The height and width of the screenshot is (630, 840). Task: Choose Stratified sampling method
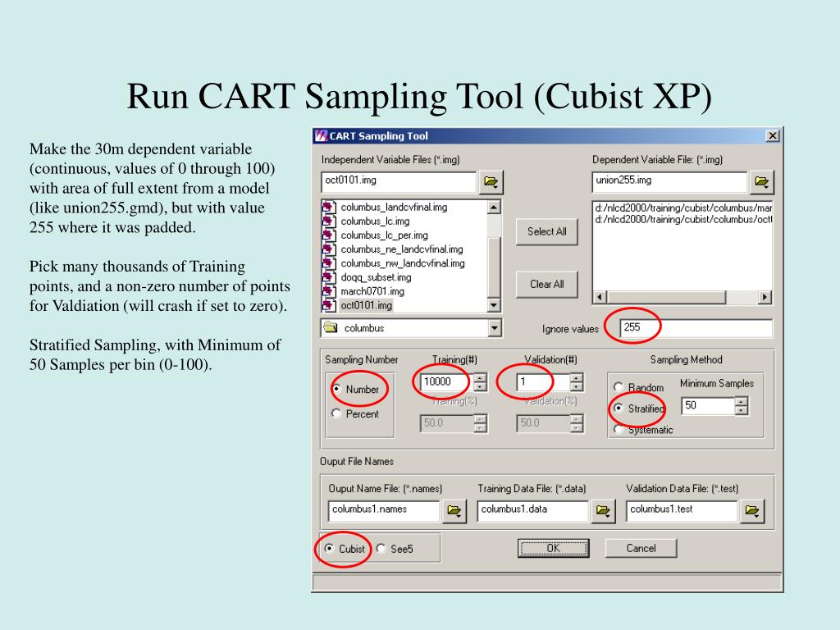coord(619,409)
